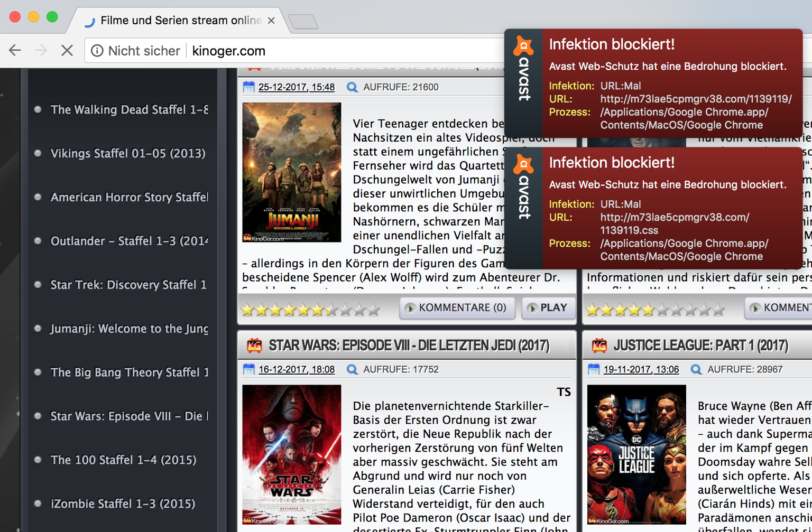Click the calendar icon next to 16-12-2017
The image size is (812, 532).
pyautogui.click(x=248, y=369)
